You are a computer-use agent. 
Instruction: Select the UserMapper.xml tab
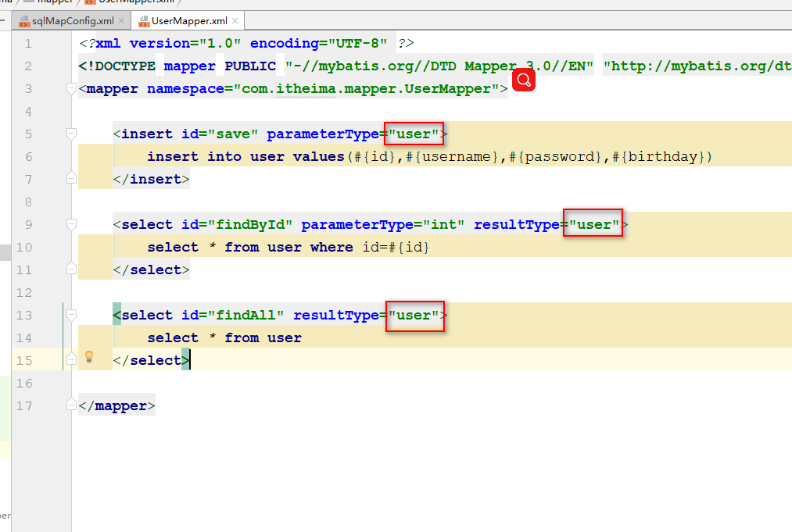tap(188, 21)
